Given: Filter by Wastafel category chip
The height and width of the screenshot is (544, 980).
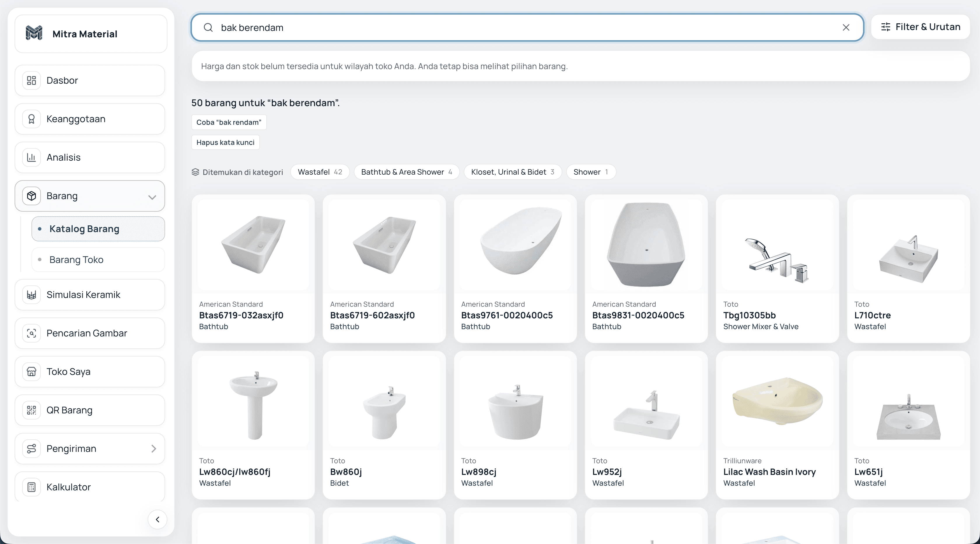Looking at the screenshot, I should pyautogui.click(x=320, y=172).
